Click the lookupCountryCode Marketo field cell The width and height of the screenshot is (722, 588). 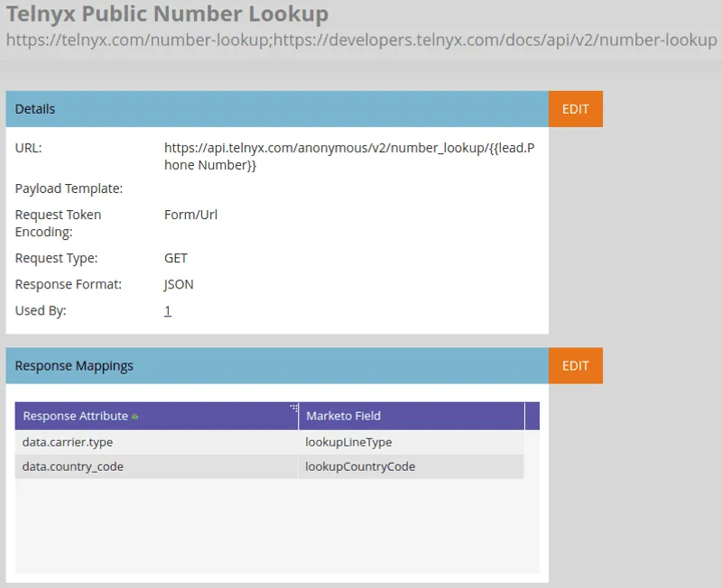click(362, 467)
